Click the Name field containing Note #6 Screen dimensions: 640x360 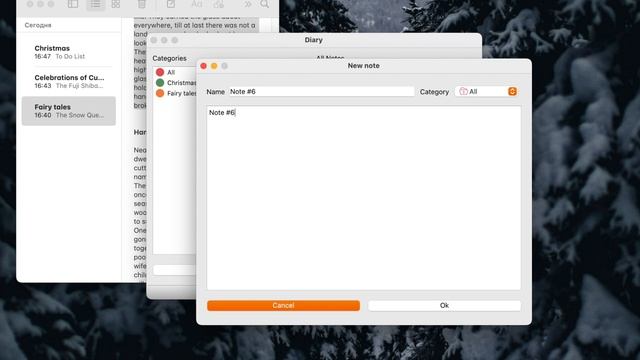pyautogui.click(x=321, y=91)
